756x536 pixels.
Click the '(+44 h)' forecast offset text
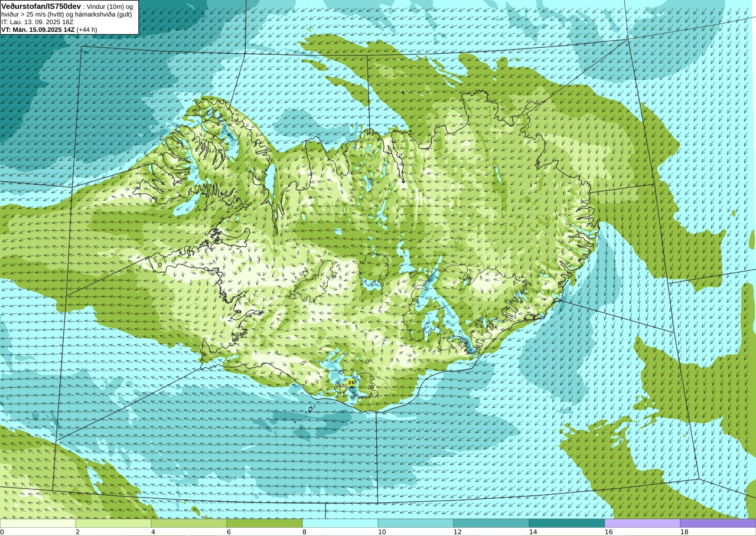[87, 30]
